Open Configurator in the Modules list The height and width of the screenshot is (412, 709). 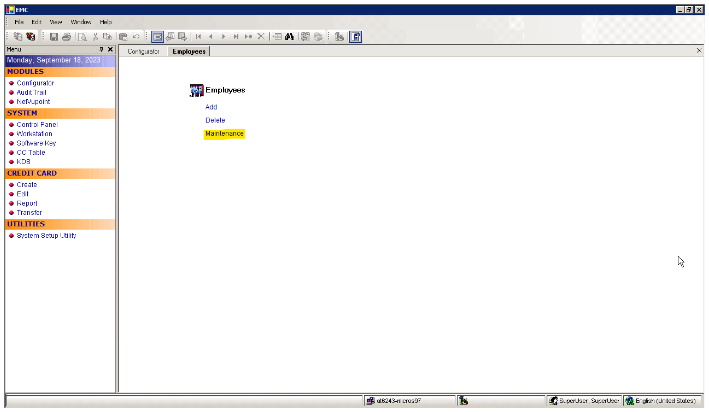35,83
